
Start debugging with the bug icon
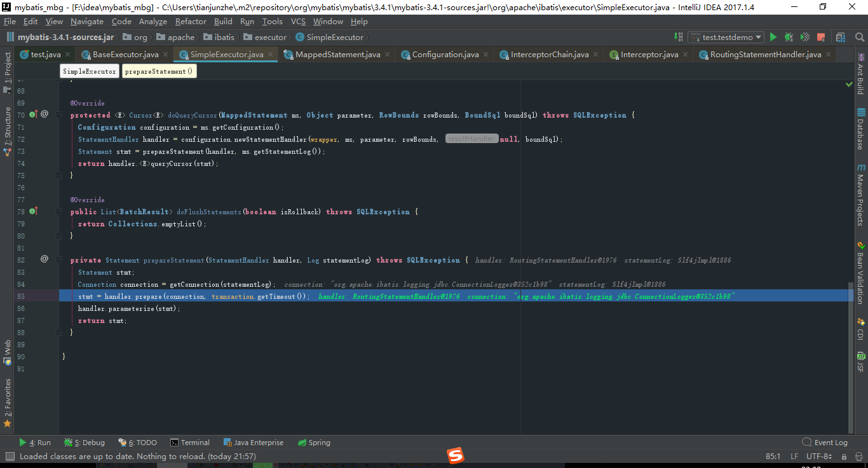click(x=789, y=37)
